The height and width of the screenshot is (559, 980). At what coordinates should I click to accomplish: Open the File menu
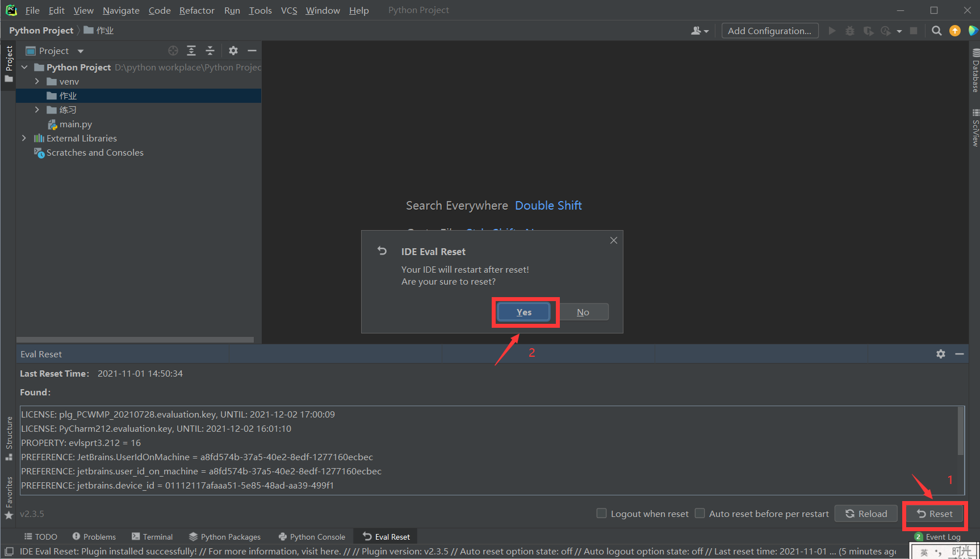(32, 10)
